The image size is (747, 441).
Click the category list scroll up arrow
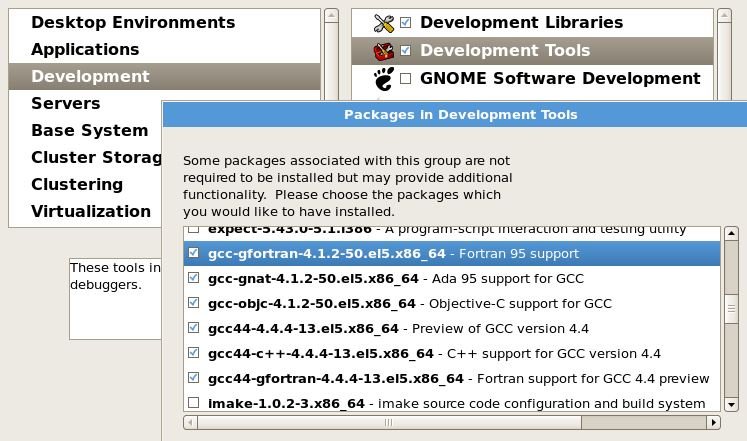click(331, 15)
